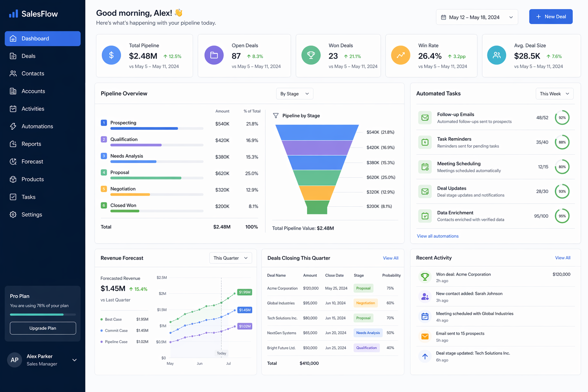The image size is (588, 392).
Task: Click the Automations lightning bolt icon in the sidebar
Action: click(x=13, y=126)
